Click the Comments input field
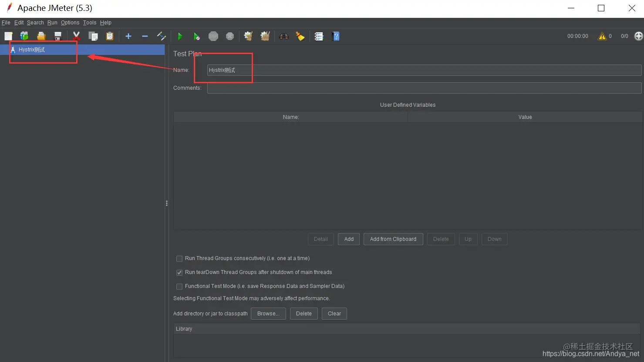 424,88
